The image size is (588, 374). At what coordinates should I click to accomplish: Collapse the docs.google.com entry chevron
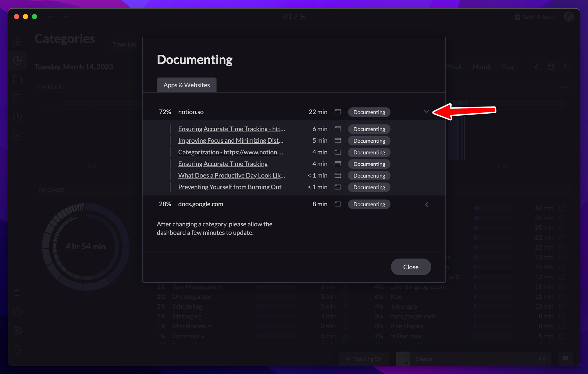click(x=427, y=204)
